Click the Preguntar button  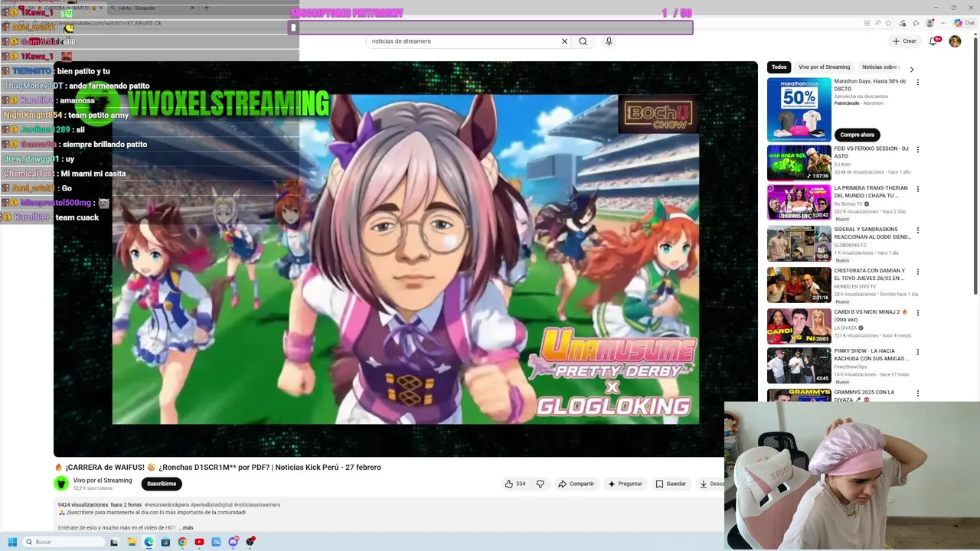point(625,484)
